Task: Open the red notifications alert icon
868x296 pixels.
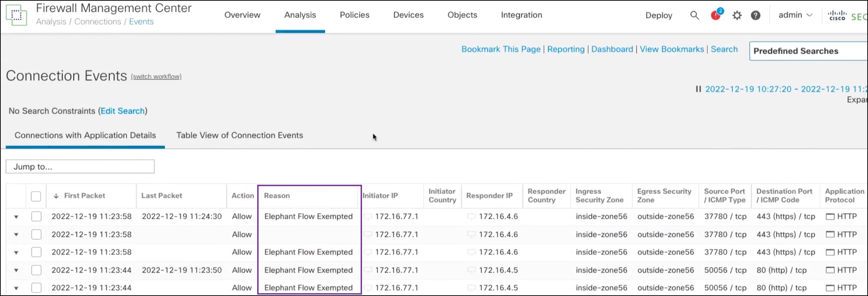Action: (716, 15)
